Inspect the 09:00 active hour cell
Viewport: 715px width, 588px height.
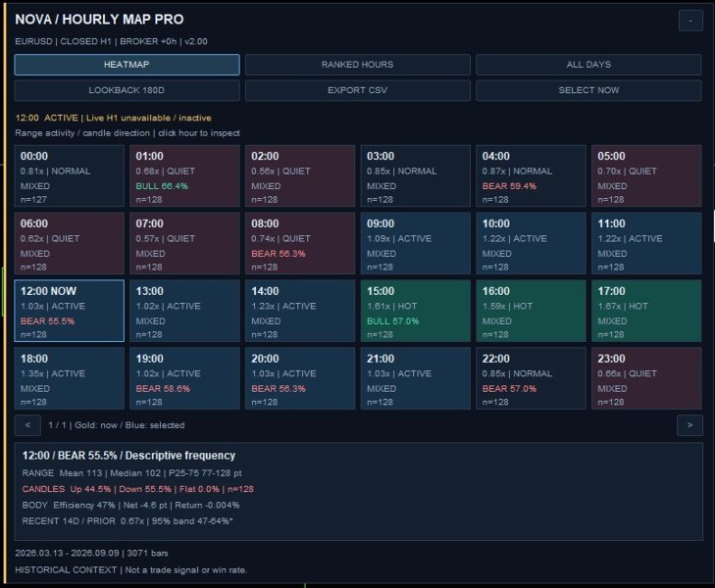click(416, 244)
